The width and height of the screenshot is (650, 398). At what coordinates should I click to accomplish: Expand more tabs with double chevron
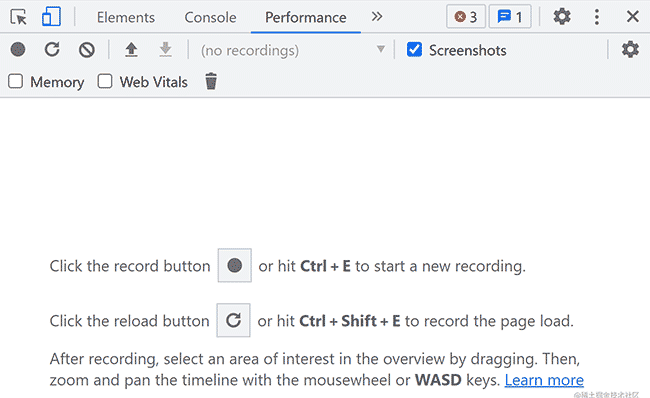tap(376, 17)
